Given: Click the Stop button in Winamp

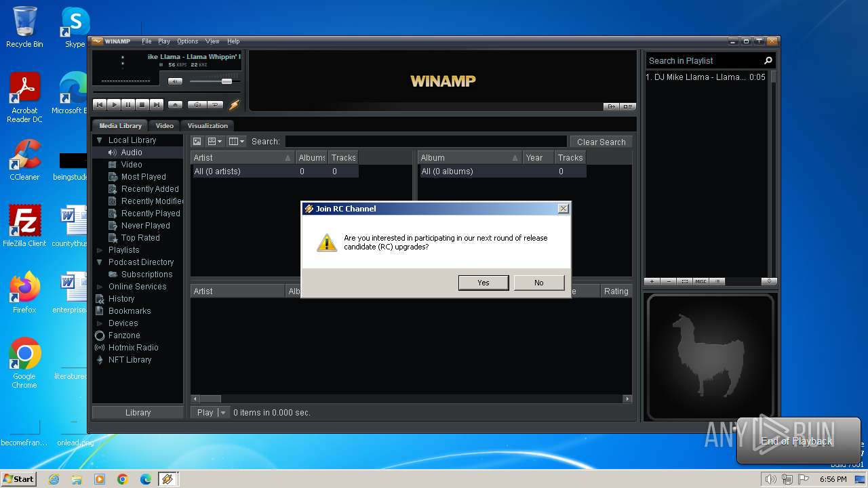Looking at the screenshot, I should click(x=142, y=104).
